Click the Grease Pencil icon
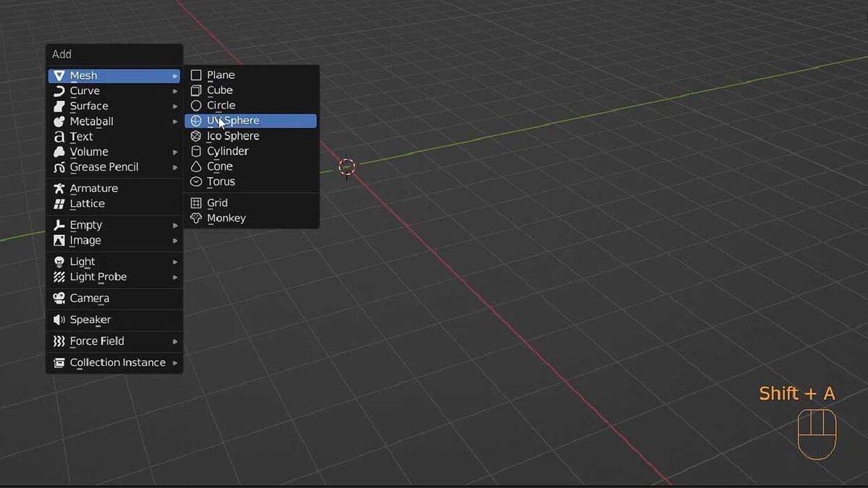The image size is (868, 488). click(59, 167)
